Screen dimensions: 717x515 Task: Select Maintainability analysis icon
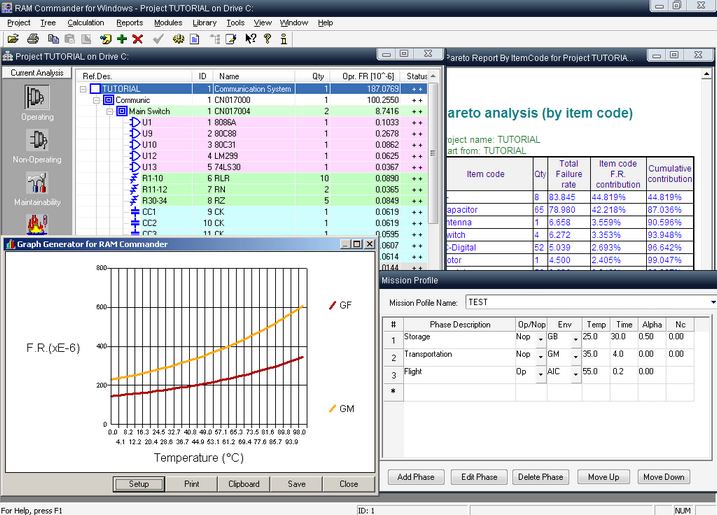tap(37, 182)
